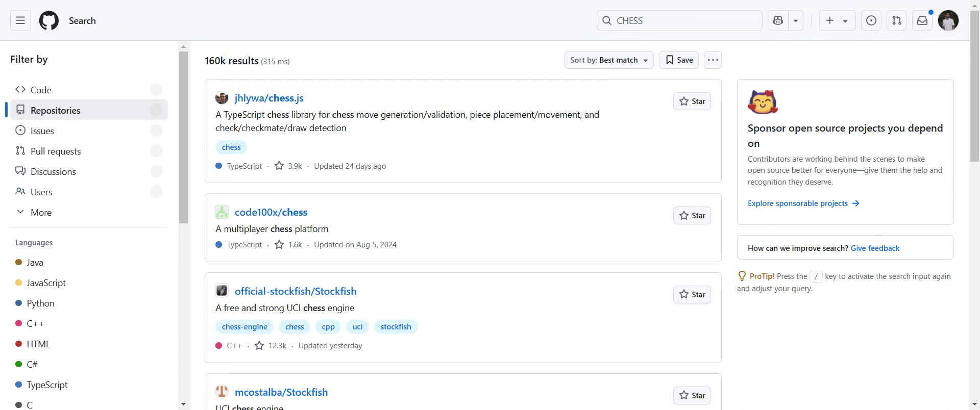Filter by Java language
The height and width of the screenshot is (410, 980).
coord(89,262)
